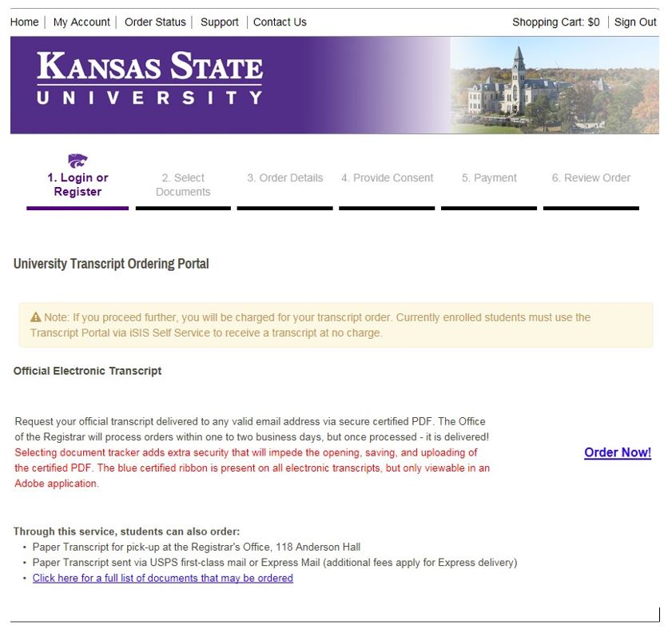The width and height of the screenshot is (672, 633).
Task: Check Order Status in top navigation
Action: pyautogui.click(x=155, y=22)
